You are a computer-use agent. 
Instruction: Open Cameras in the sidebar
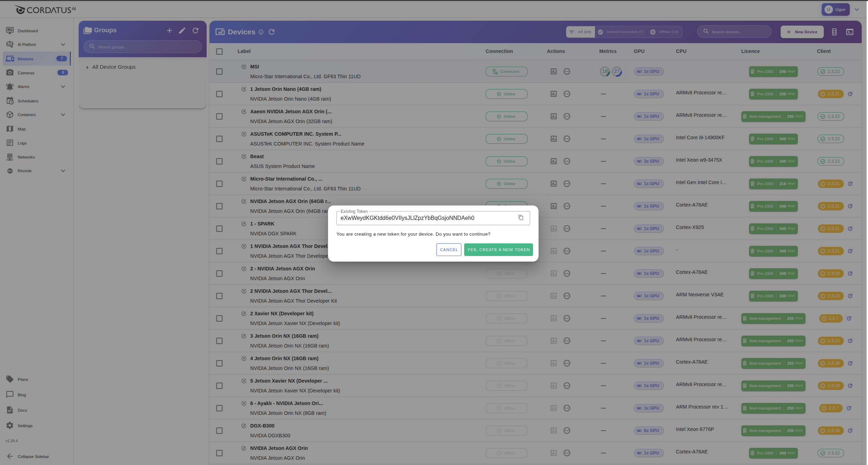(x=26, y=73)
